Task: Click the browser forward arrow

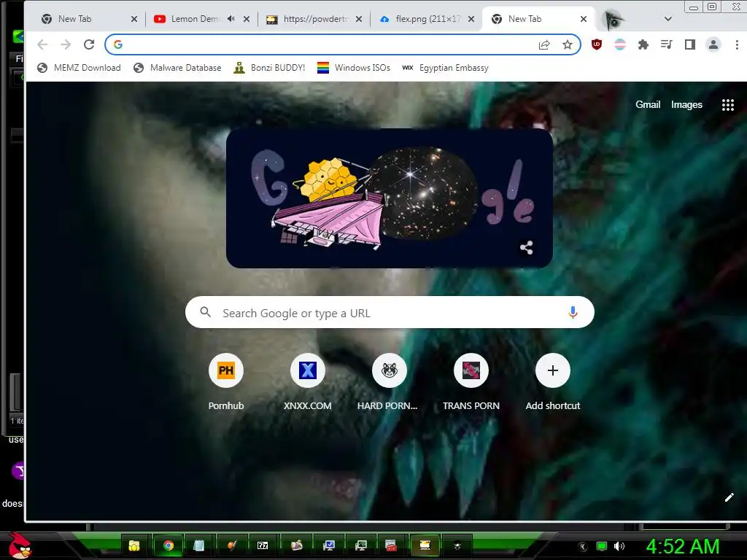Action: 66,44
